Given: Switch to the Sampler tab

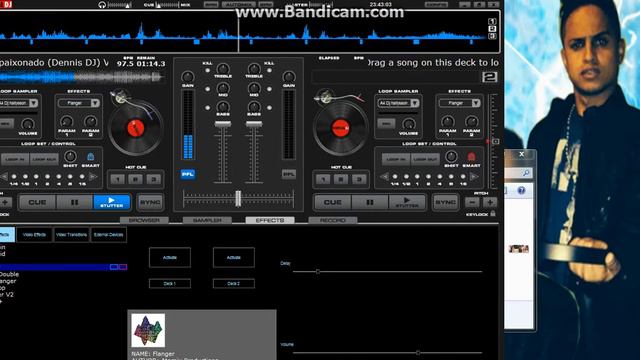Looking at the screenshot, I should [207, 220].
